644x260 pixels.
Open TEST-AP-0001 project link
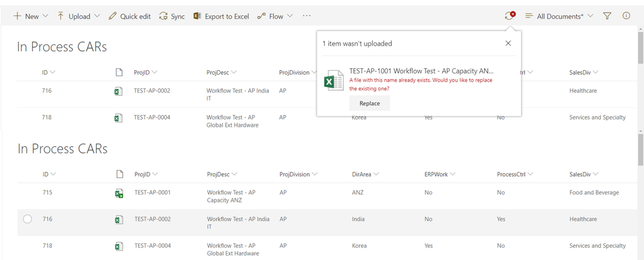click(152, 192)
